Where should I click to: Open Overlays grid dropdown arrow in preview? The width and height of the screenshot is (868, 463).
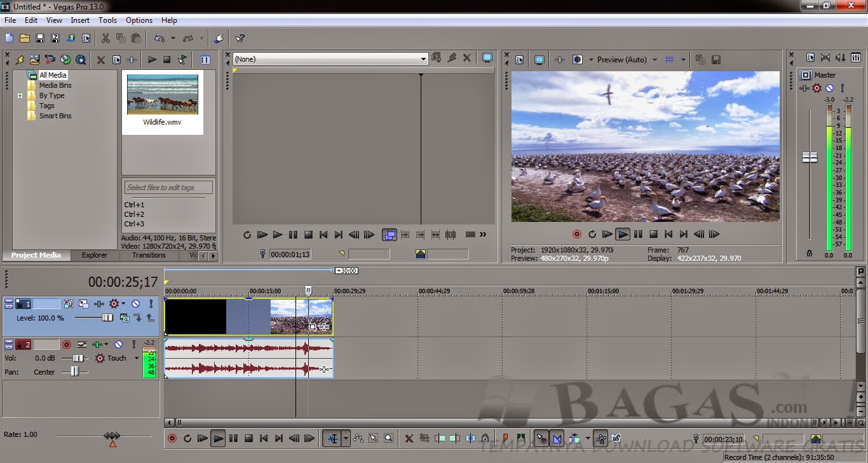coord(683,60)
